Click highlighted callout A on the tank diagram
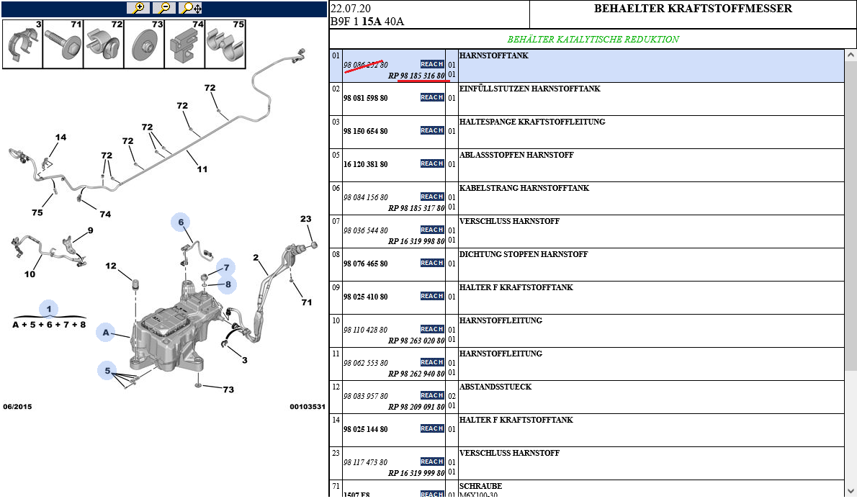 [x=107, y=332]
